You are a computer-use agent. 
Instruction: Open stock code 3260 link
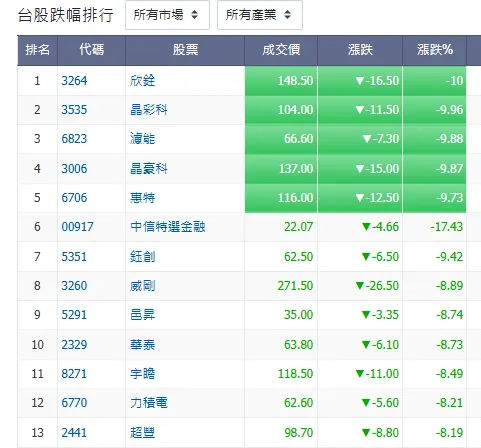(x=74, y=286)
